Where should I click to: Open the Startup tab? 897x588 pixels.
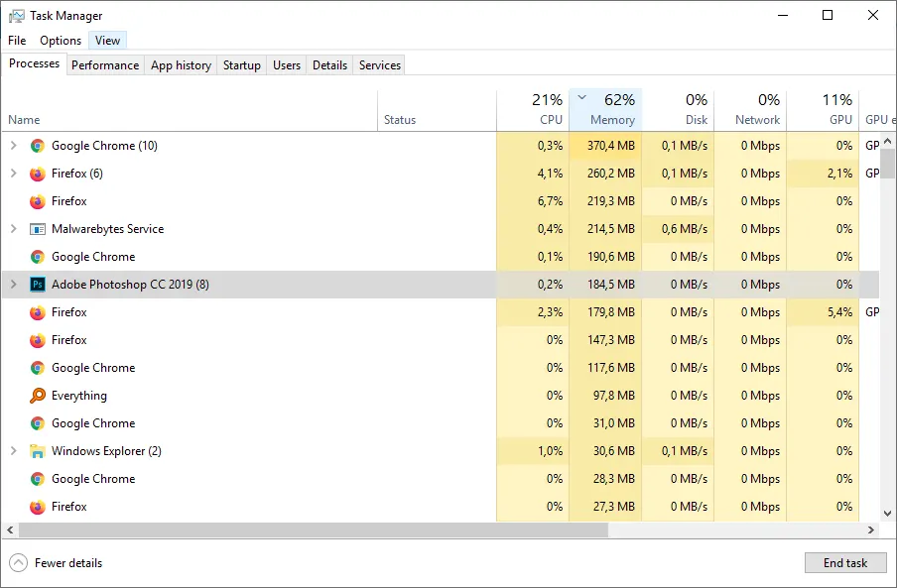click(x=241, y=65)
